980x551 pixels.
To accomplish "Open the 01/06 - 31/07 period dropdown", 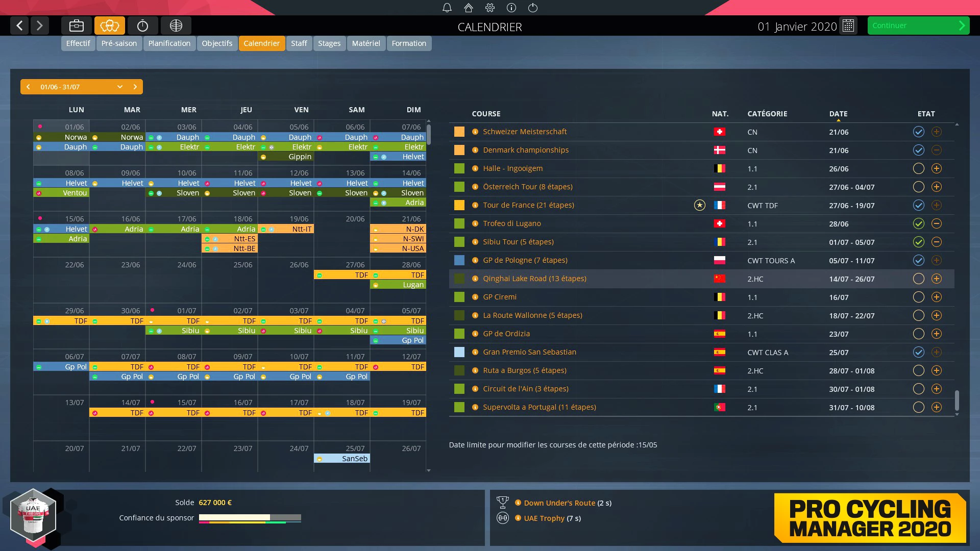I will coord(82,87).
